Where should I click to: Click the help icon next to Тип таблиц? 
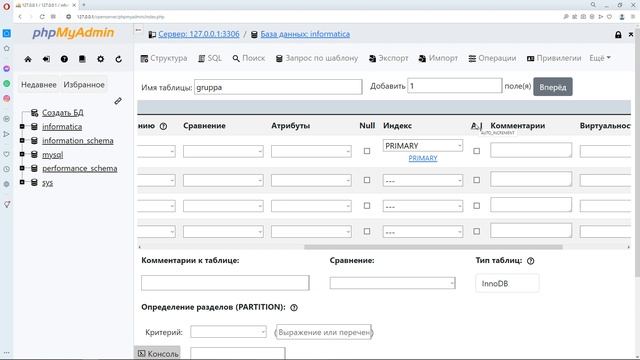coord(530,261)
